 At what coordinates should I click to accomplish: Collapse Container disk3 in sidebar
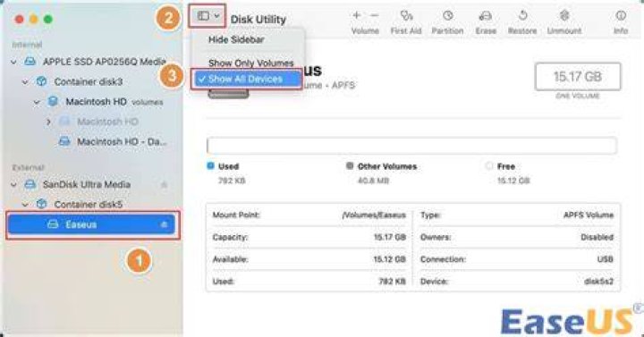pos(25,81)
